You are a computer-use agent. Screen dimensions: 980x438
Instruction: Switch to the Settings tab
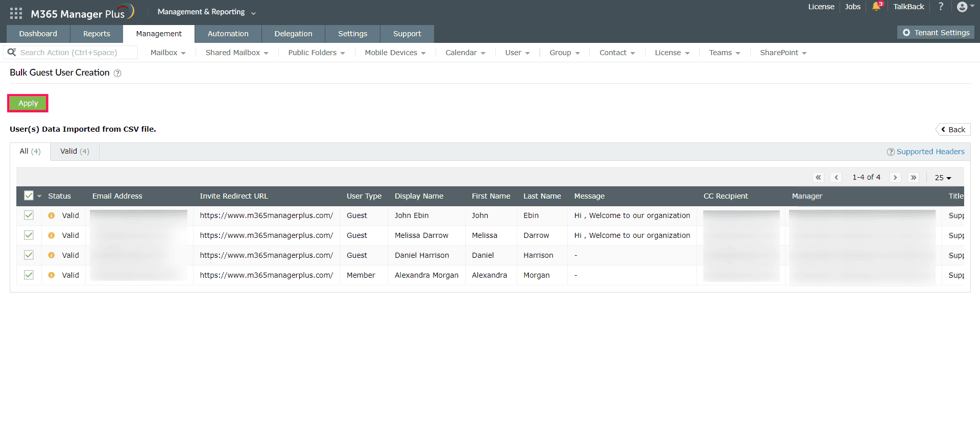pos(352,34)
